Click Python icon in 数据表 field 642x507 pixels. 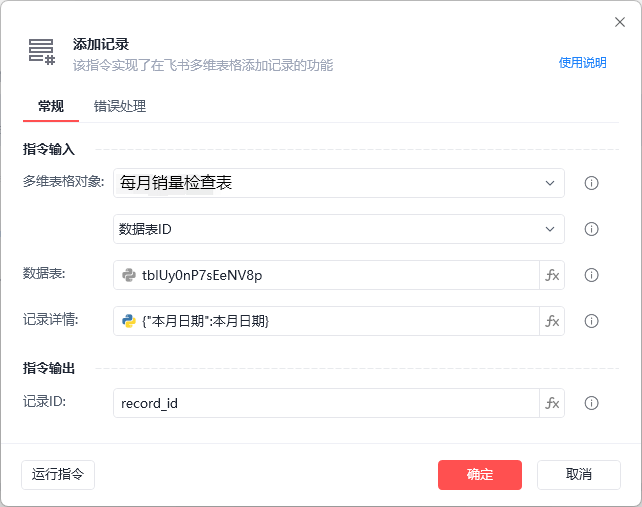point(129,275)
